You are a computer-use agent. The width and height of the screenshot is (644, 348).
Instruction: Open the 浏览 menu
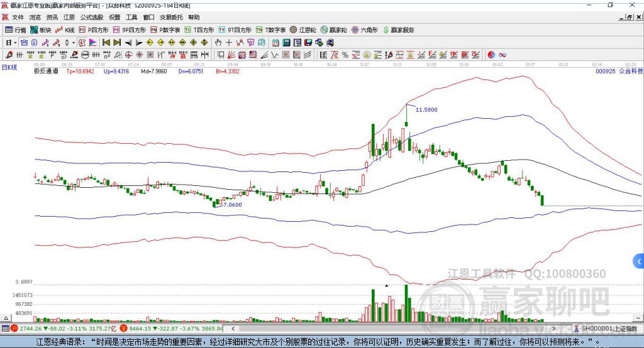[x=35, y=17]
